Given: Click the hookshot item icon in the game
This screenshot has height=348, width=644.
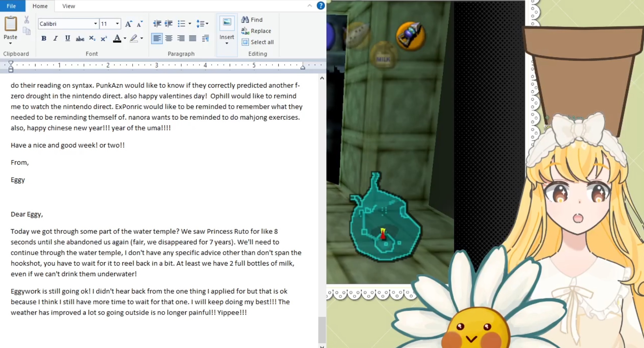Looking at the screenshot, I should [x=411, y=36].
